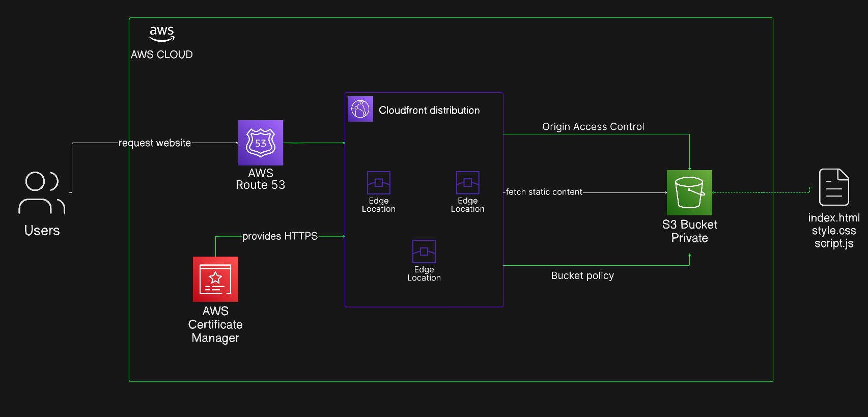The image size is (868, 417).
Task: Click the top-left Edge Location icon
Action: (379, 182)
